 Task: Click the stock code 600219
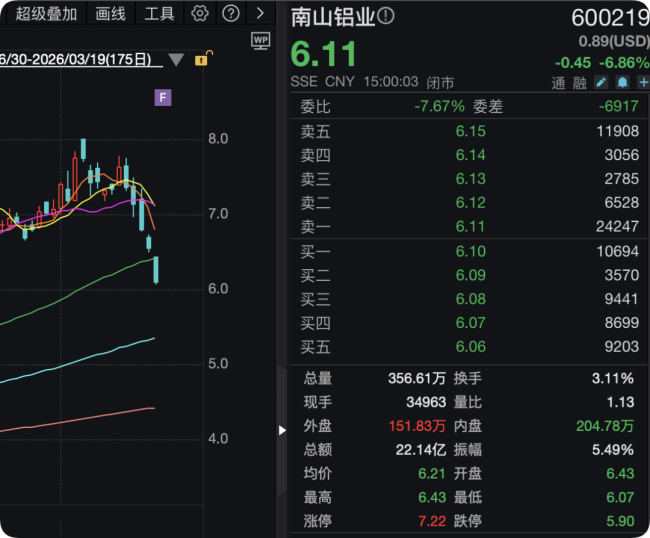click(610, 18)
